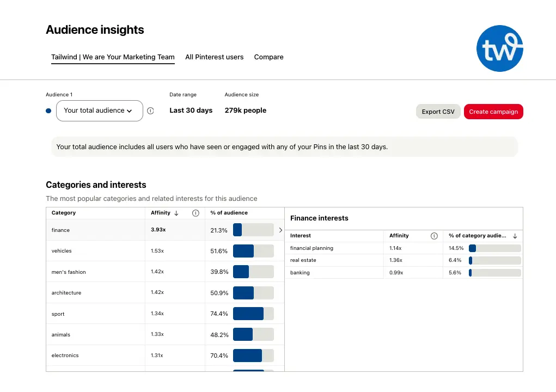
Task: Click Export CSV button
Action: (438, 112)
